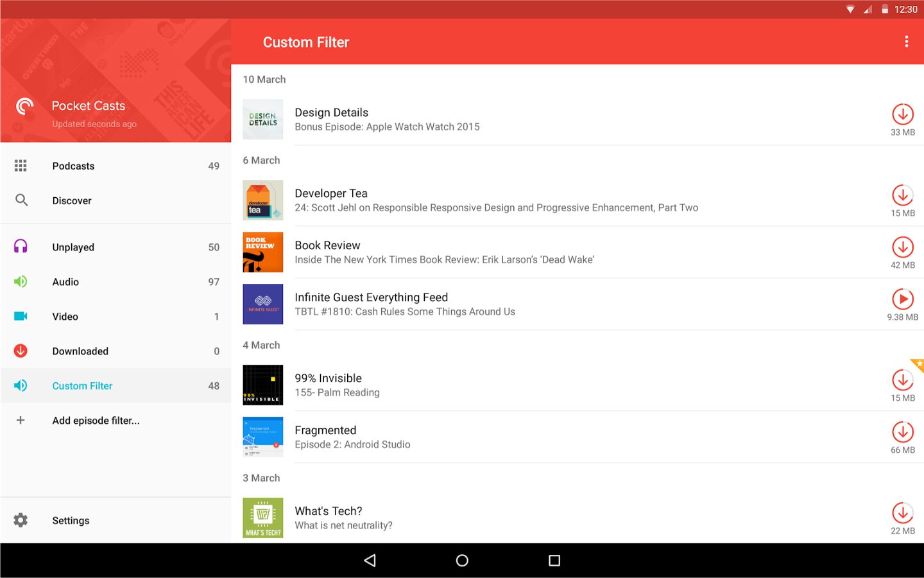The width and height of the screenshot is (924, 578).
Task: Switch to the Video filter
Action: point(65,317)
